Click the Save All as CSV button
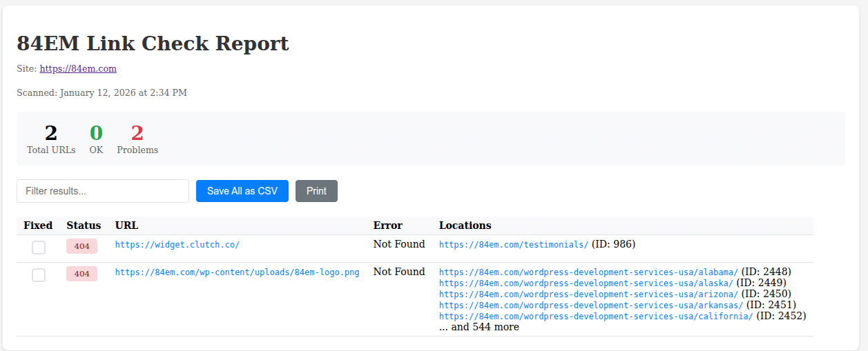 (242, 191)
